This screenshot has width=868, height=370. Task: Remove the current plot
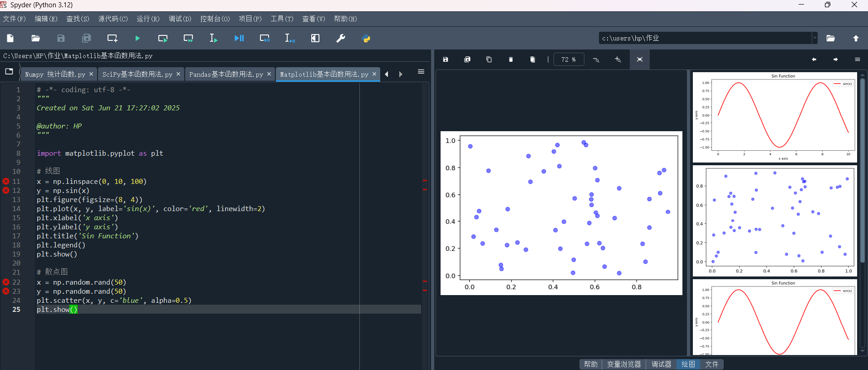coord(511,59)
